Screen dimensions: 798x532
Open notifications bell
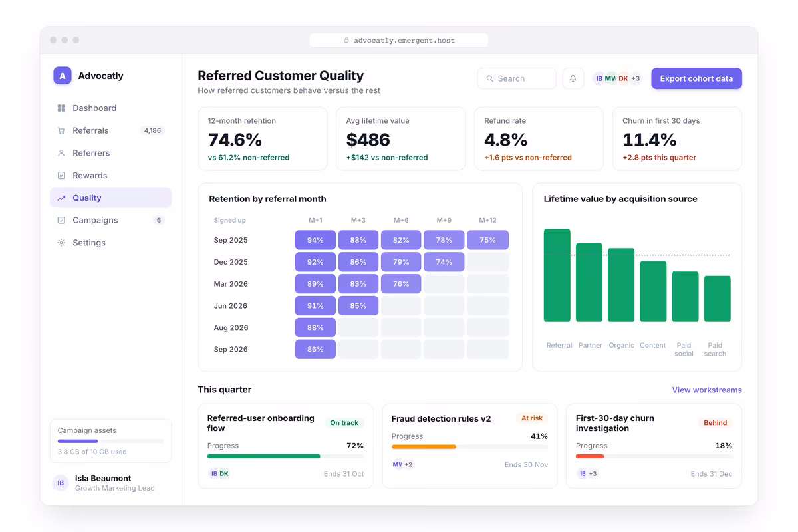[x=573, y=78]
